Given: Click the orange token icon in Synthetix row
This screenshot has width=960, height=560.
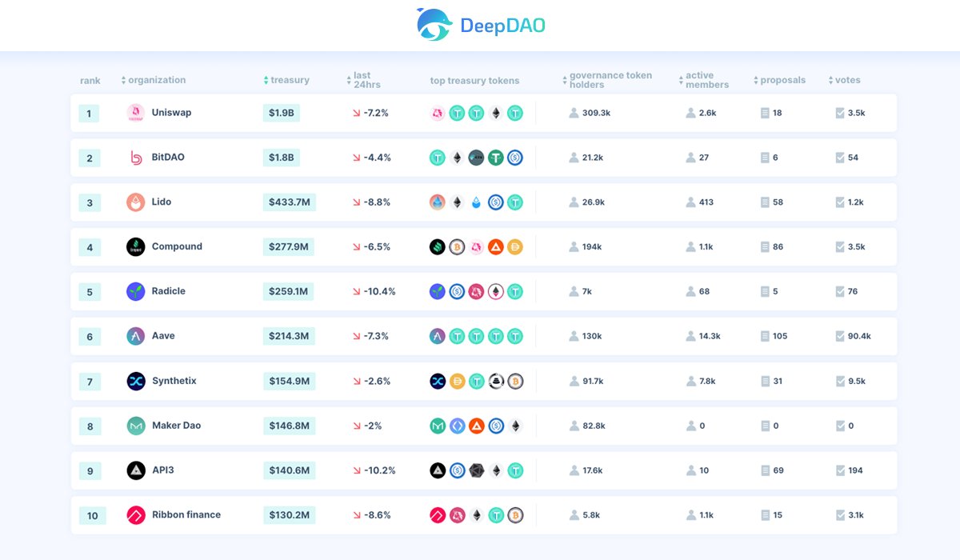Looking at the screenshot, I should click(457, 382).
